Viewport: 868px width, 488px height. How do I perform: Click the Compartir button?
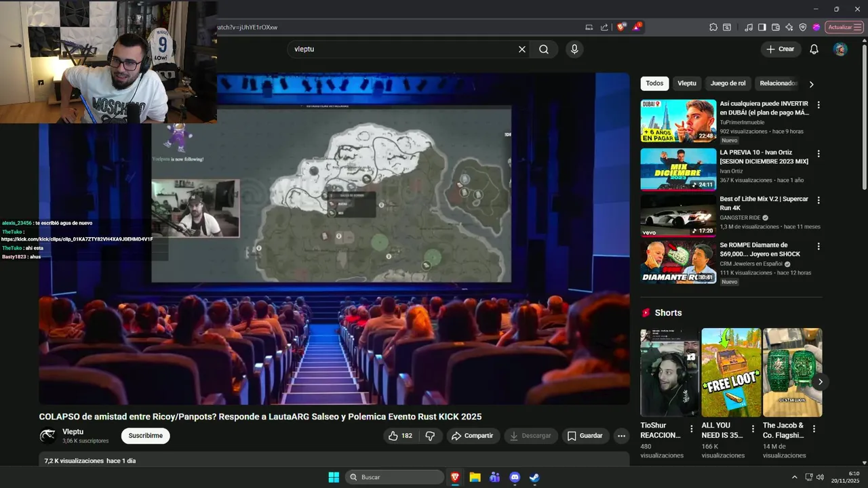coord(472,436)
